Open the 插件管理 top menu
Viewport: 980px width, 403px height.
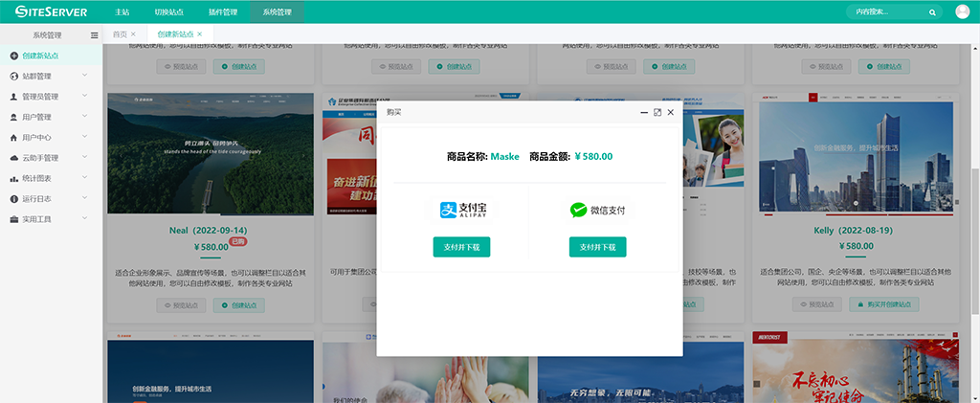[223, 12]
